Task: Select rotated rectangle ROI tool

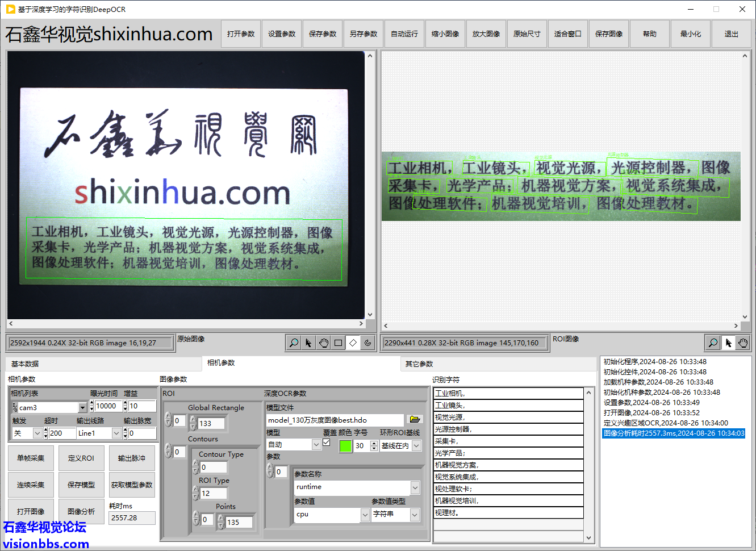Action: [353, 343]
